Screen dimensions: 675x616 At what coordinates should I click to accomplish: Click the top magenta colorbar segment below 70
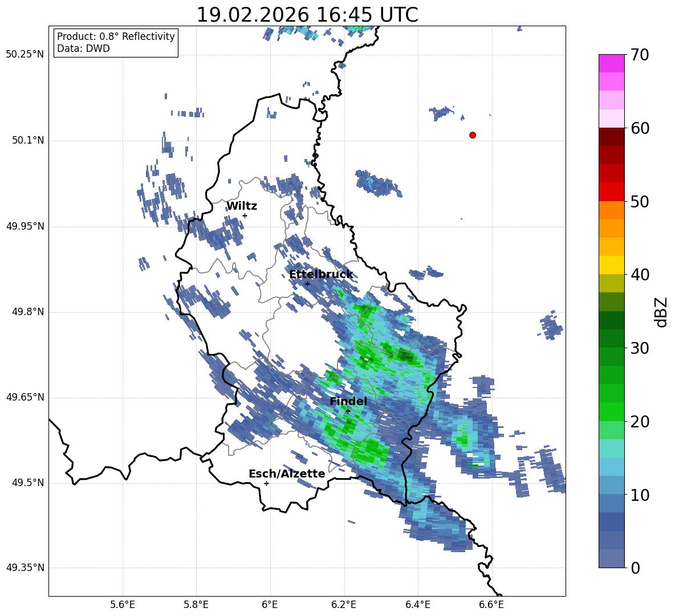[x=611, y=63]
